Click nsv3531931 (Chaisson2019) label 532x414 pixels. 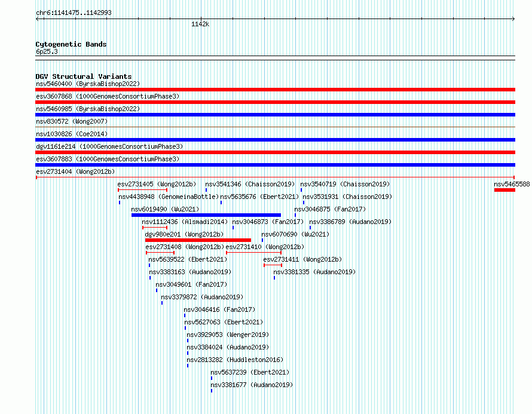click(347, 197)
